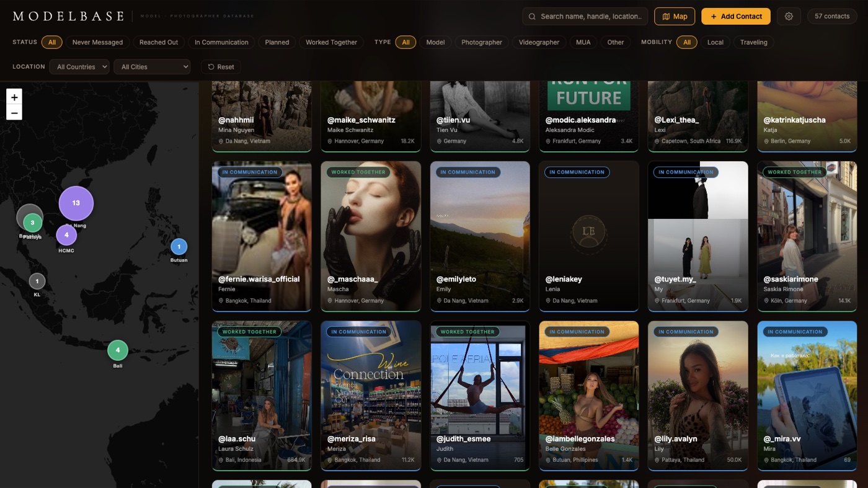The width and height of the screenshot is (868, 488).
Task: Filter status by Reached Out
Action: [159, 42]
